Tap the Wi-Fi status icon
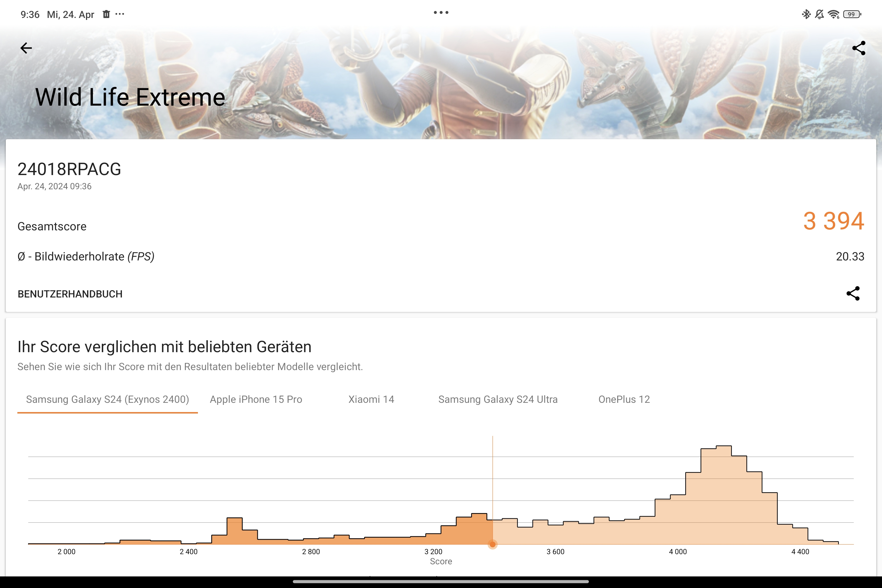Screen dimensions: 882x588 pos(834,14)
